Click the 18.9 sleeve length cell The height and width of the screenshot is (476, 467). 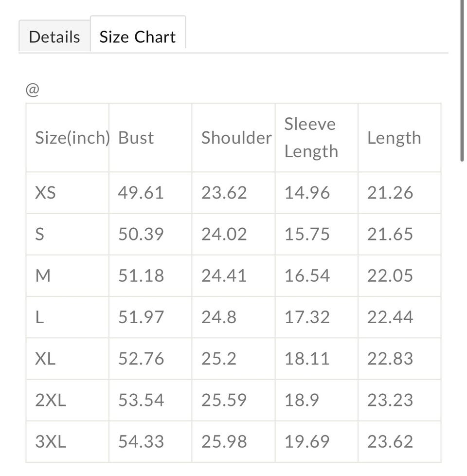[x=302, y=400]
